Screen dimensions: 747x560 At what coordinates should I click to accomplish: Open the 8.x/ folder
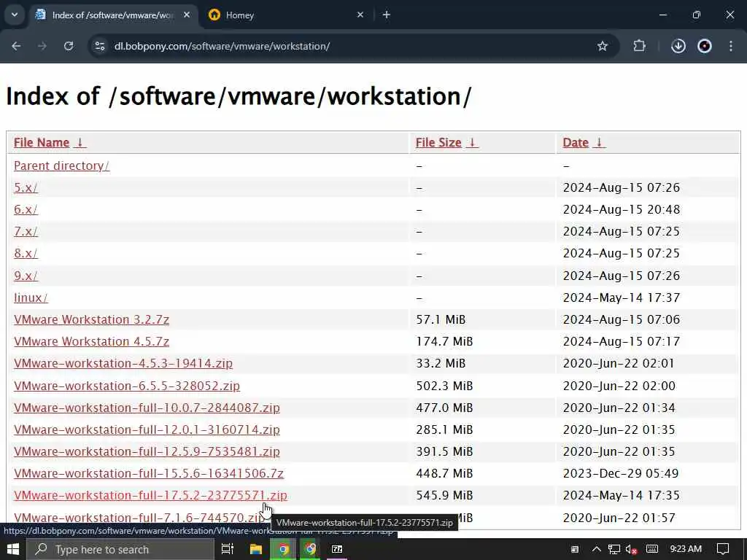(x=26, y=253)
